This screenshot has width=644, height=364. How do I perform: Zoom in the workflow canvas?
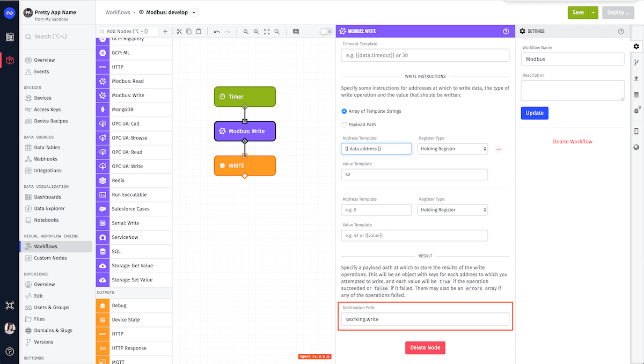tap(256, 32)
